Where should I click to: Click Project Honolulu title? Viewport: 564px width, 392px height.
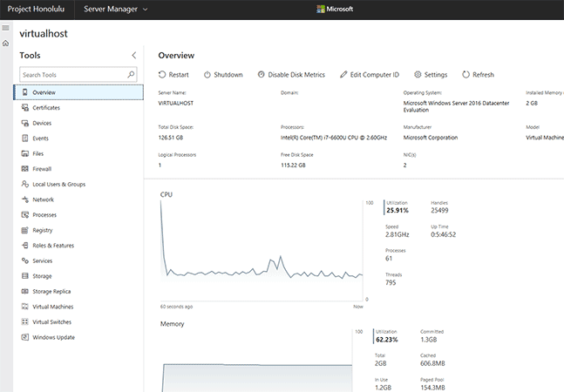pyautogui.click(x=36, y=9)
